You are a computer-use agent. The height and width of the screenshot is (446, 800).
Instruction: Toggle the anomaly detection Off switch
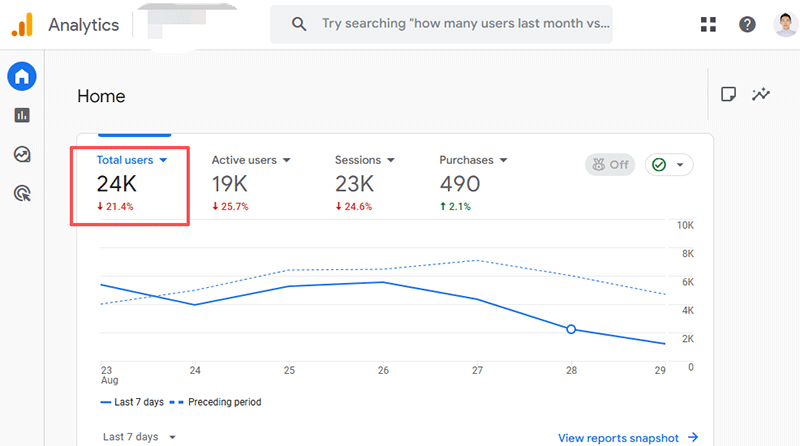click(x=610, y=165)
